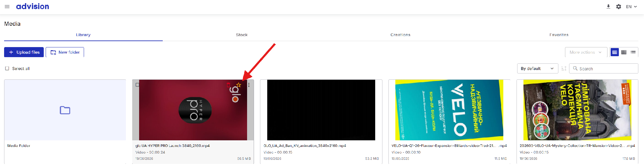Open the Favorites tab

click(559, 35)
